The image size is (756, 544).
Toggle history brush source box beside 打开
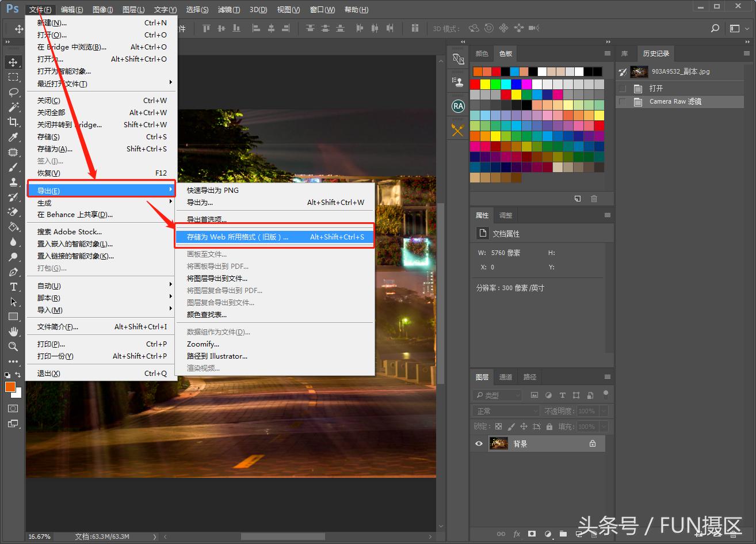[x=622, y=89]
